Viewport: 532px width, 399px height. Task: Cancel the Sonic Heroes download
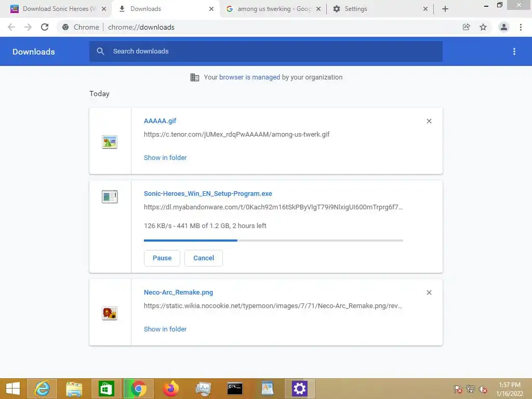click(204, 258)
